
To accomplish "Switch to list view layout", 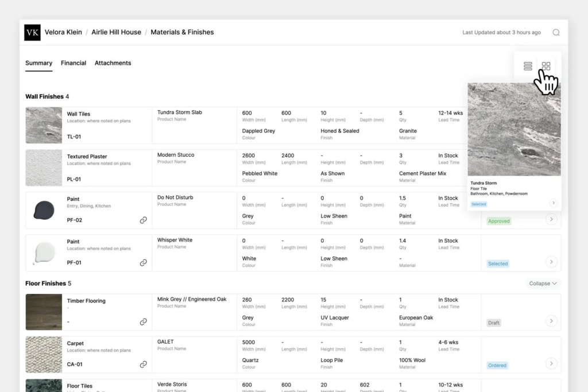I will point(528,67).
